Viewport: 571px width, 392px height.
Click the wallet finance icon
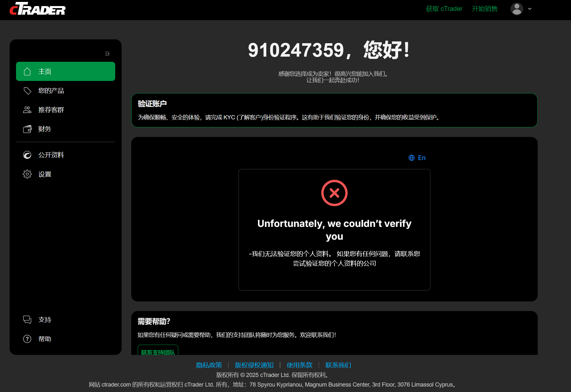point(27,129)
